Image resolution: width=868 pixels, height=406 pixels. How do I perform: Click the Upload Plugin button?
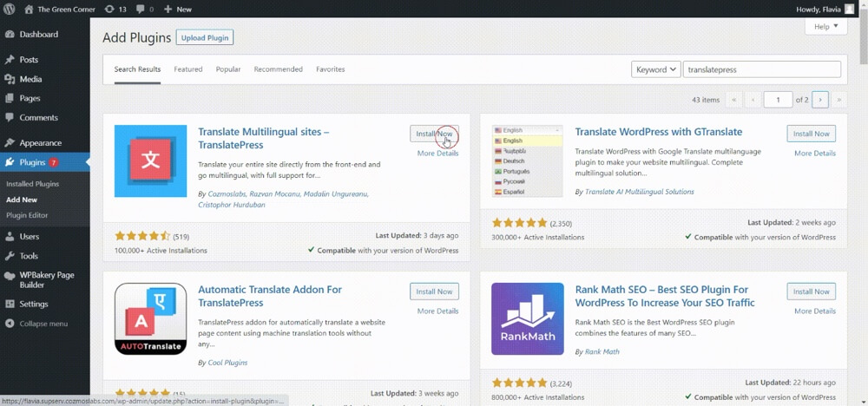tap(204, 37)
